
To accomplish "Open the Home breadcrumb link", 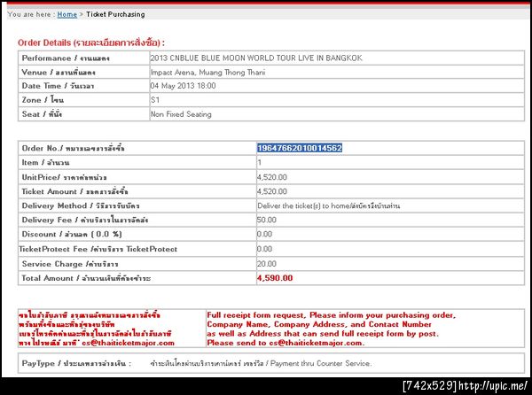I will (66, 14).
